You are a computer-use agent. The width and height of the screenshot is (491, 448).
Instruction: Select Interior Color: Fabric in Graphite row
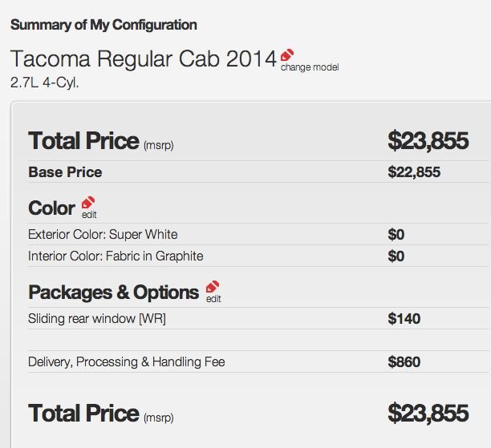pos(258,256)
